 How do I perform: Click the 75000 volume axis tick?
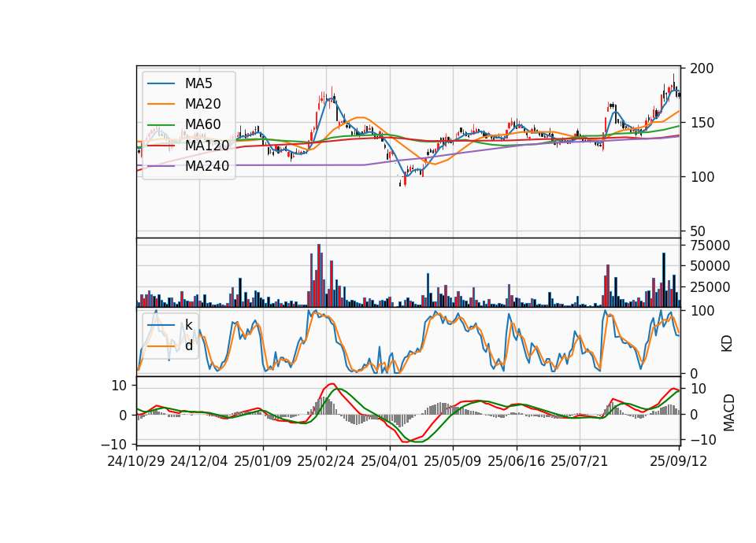pyautogui.click(x=710, y=246)
